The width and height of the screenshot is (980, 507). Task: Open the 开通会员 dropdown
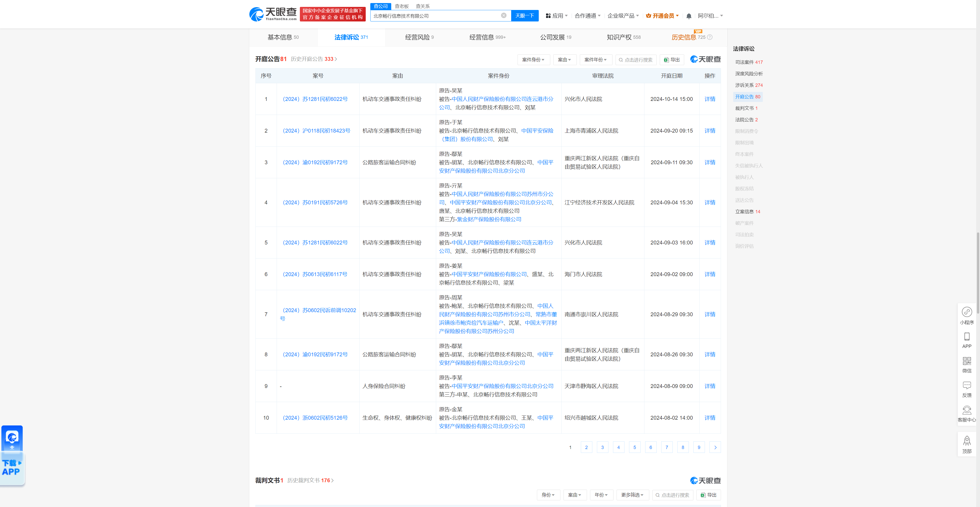[662, 16]
